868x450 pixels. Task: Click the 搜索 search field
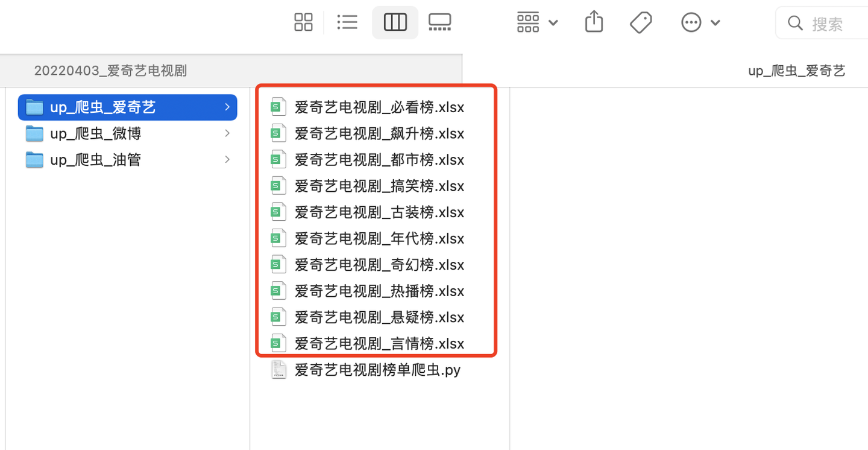822,24
